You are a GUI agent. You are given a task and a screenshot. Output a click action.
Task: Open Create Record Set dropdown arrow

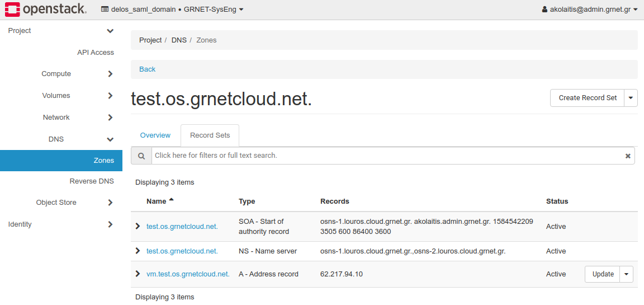pyautogui.click(x=631, y=98)
